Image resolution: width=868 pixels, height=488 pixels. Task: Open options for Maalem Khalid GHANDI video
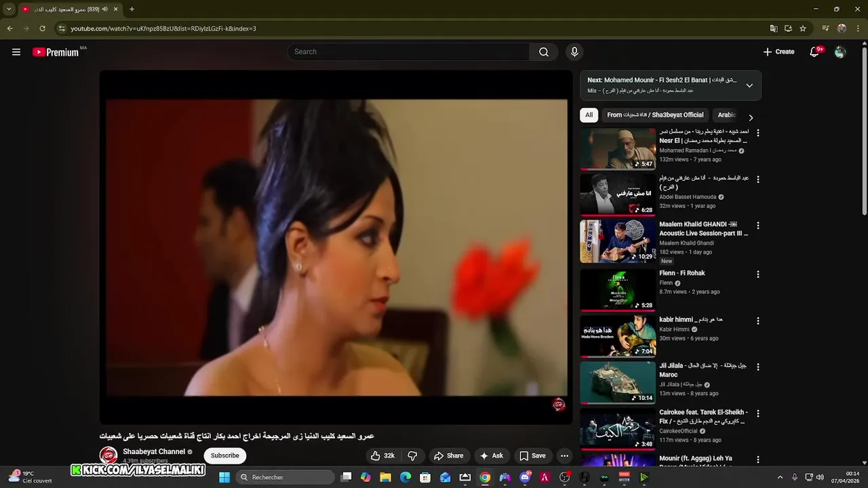click(758, 226)
